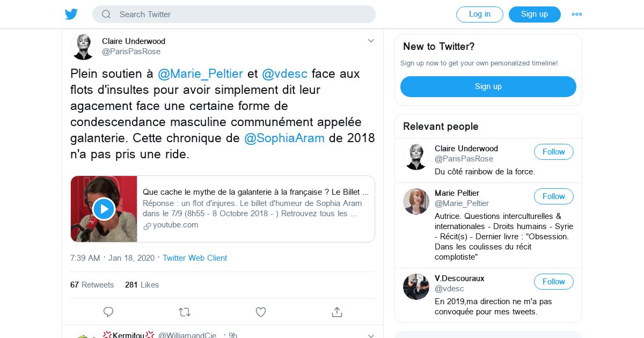Image resolution: width=644 pixels, height=338 pixels.
Task: Expand the Kermitou reply options chevron
Action: pos(371,335)
